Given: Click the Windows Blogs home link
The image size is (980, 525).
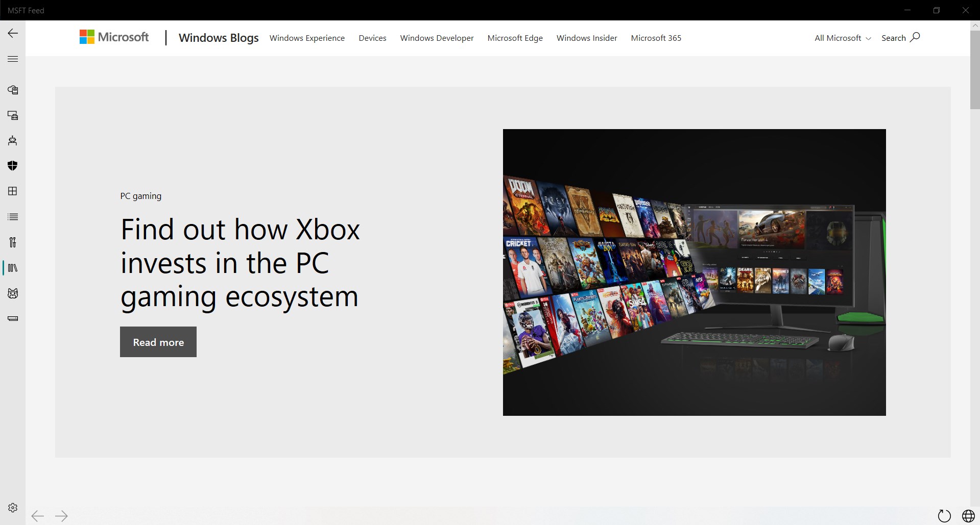Looking at the screenshot, I should [x=219, y=38].
